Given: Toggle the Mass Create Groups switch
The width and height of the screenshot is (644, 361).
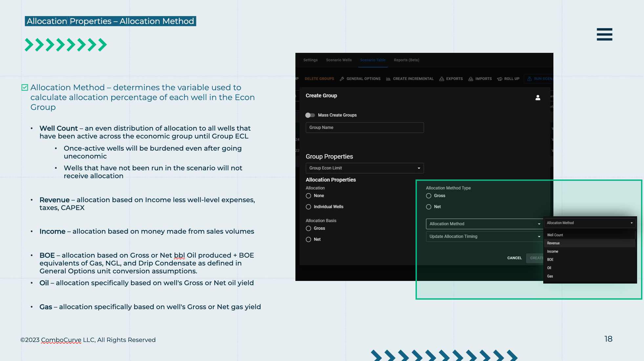Looking at the screenshot, I should click(x=310, y=115).
